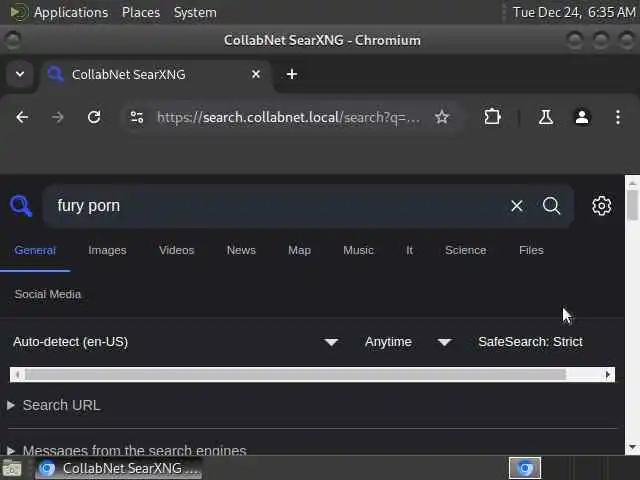Screen dimensions: 640x480
Task: Click the search query input field
Action: click(x=278, y=206)
